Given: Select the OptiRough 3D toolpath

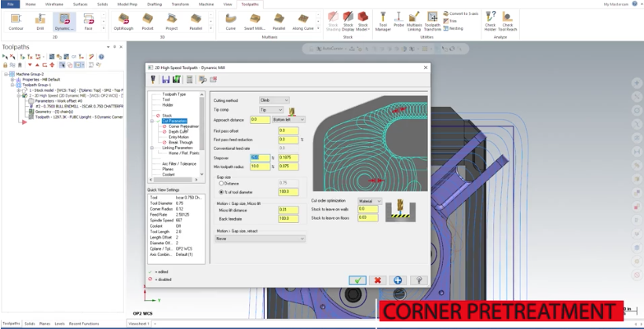Looking at the screenshot, I should tap(123, 22).
